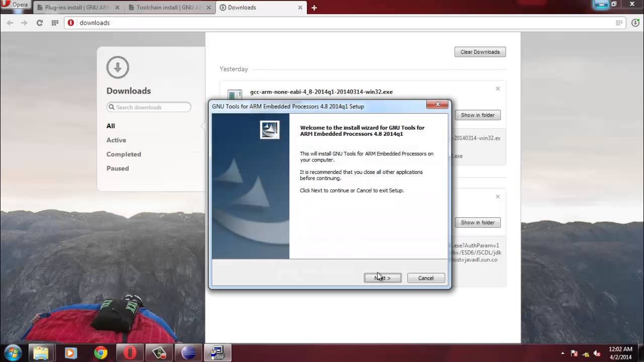644x362 pixels.
Task: Select the Paused downloads filter
Action: point(118,168)
